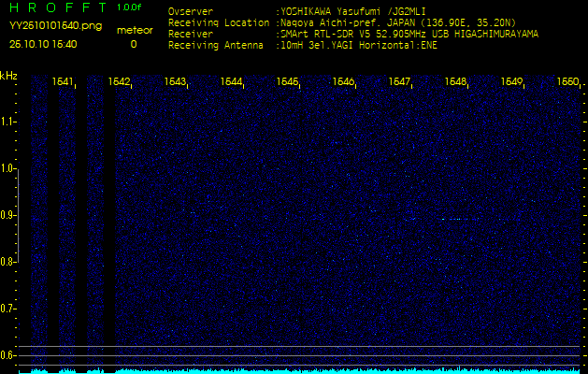
Task: Select the 1.0 kHz frequency label
Action: [8, 168]
